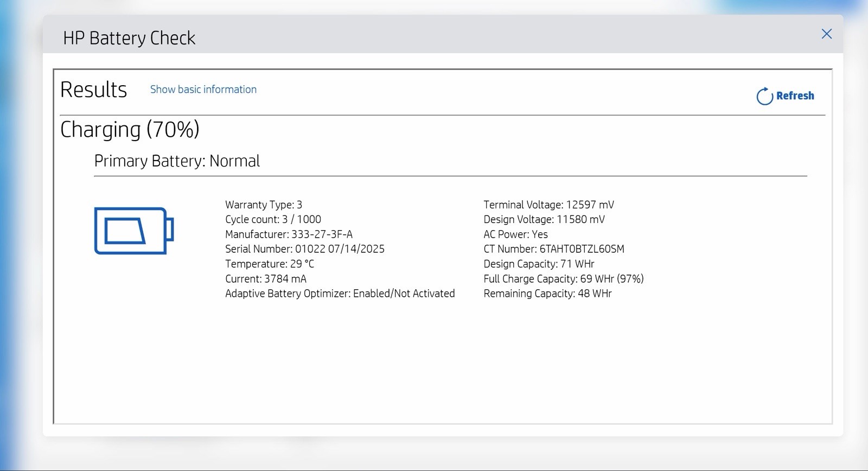Select 'Cycle count: 3 / 1000' line
The image size is (868, 471).
click(x=273, y=219)
